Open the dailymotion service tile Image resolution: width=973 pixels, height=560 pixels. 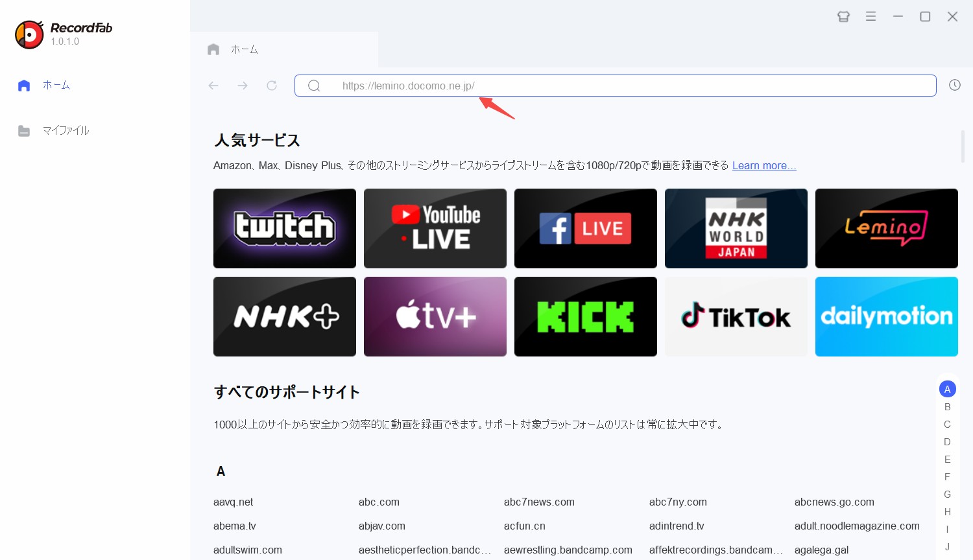point(887,316)
